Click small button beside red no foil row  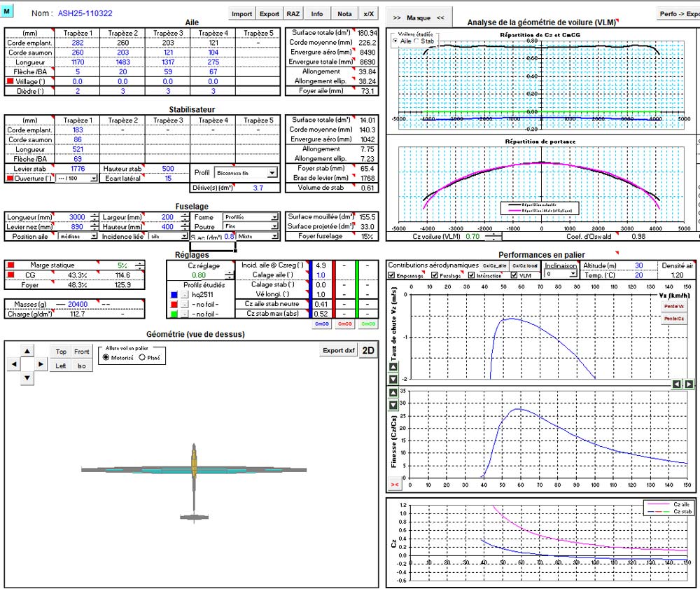(x=184, y=305)
